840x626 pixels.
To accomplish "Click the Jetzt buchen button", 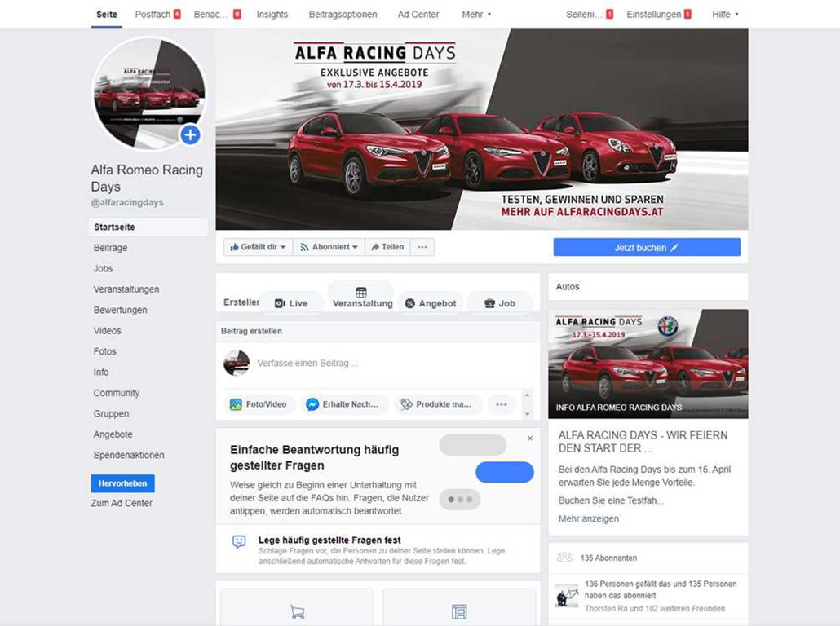I will pos(647,248).
